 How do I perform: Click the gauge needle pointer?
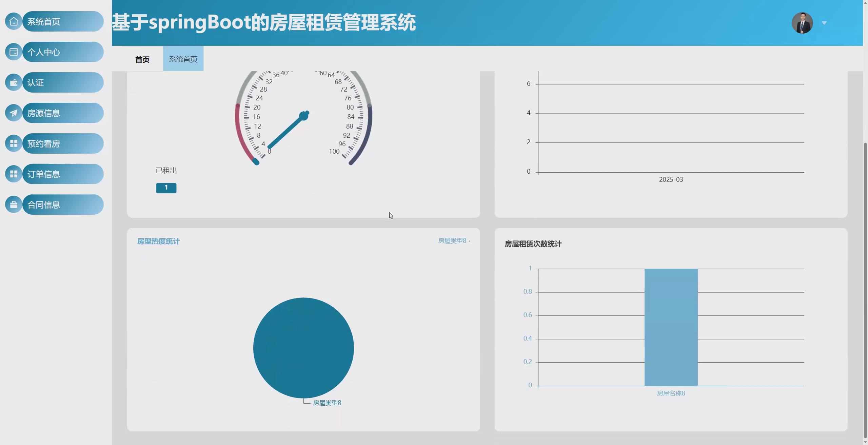click(x=288, y=131)
